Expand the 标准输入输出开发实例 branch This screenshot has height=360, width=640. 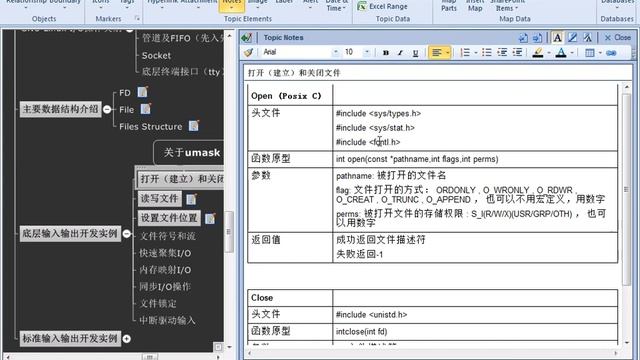(x=127, y=339)
